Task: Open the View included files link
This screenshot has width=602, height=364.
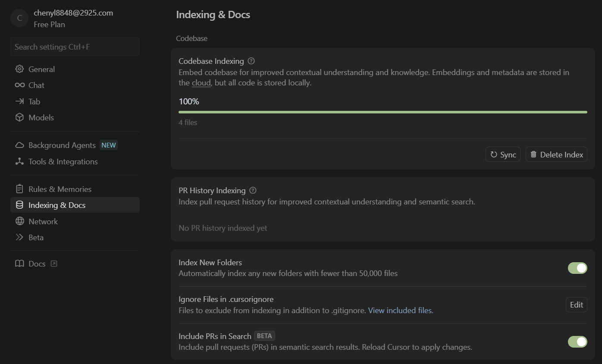Action: pyautogui.click(x=400, y=311)
